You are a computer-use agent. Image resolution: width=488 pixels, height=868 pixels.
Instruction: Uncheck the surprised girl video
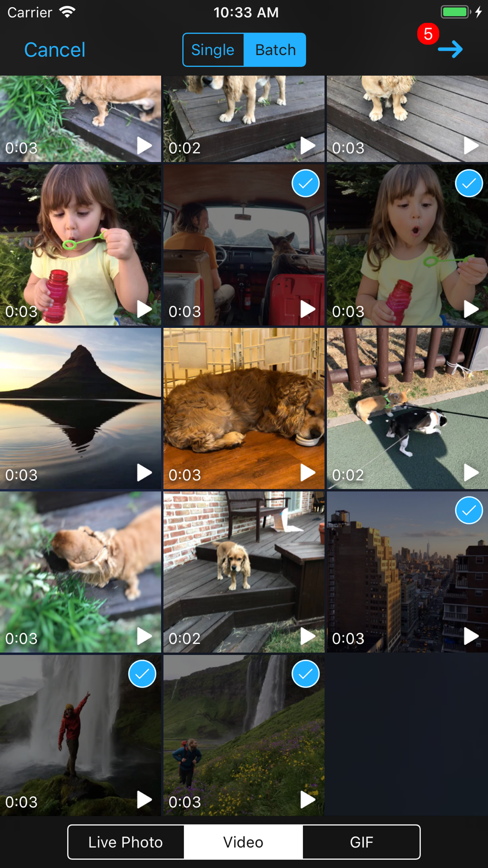click(x=469, y=184)
